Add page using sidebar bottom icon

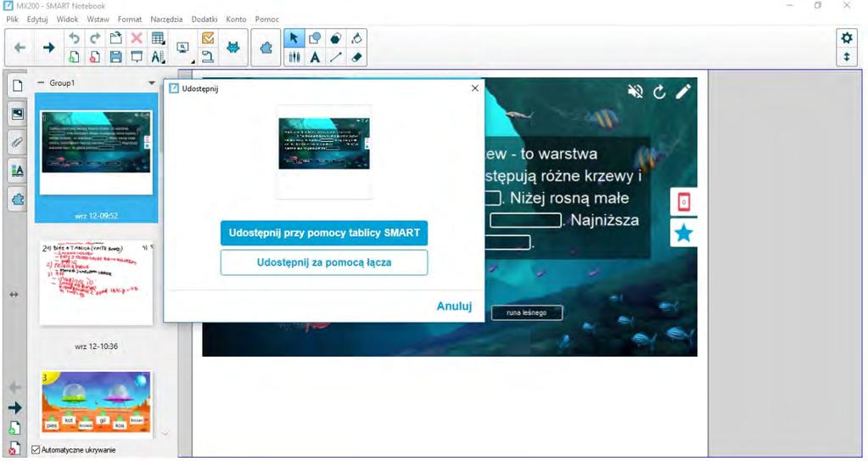[x=15, y=428]
